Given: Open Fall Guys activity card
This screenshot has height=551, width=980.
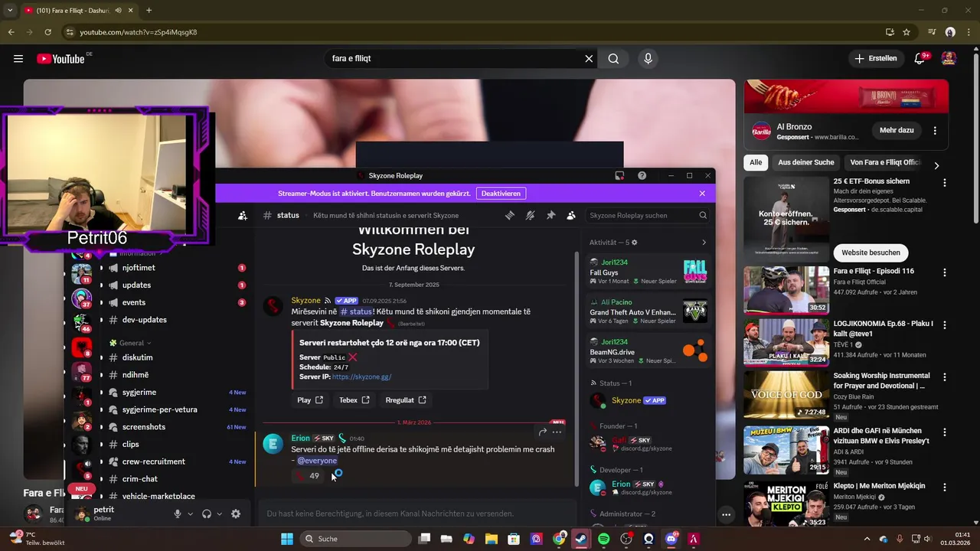Looking at the screenshot, I should click(x=648, y=272).
